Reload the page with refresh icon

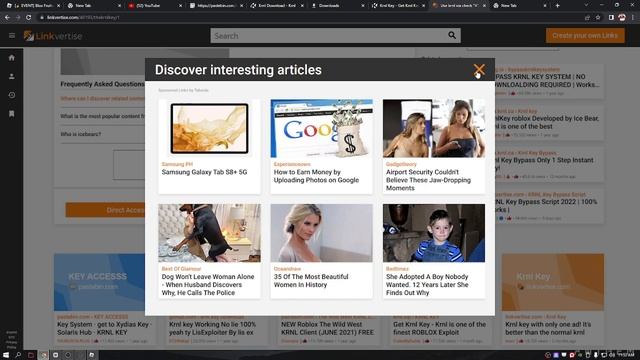28,18
